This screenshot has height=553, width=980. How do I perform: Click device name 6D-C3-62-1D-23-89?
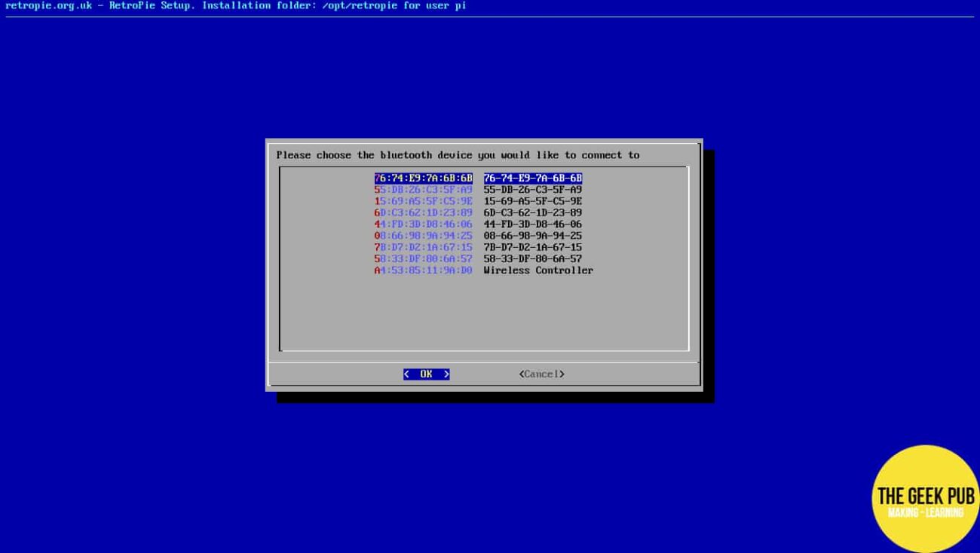tap(532, 212)
